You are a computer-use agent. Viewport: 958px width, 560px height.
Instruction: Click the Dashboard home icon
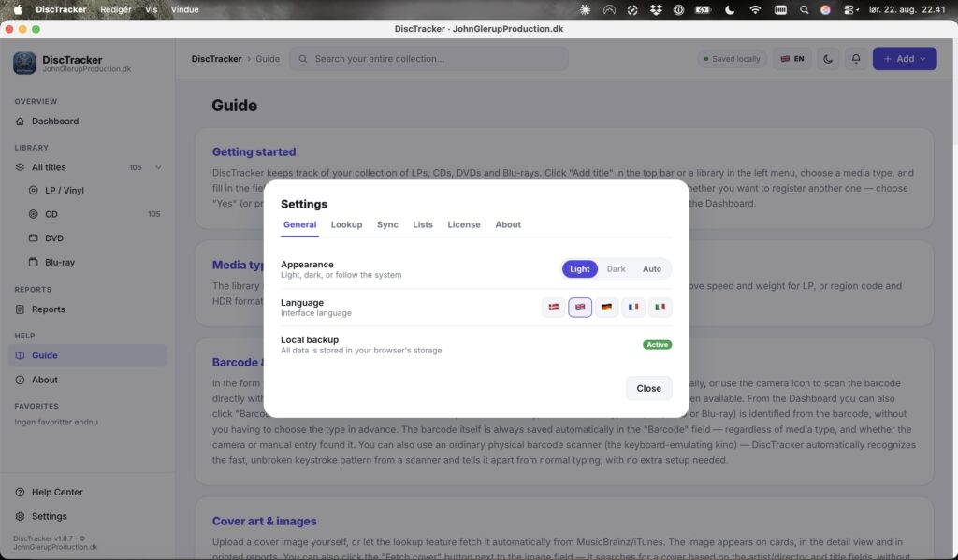pos(20,122)
